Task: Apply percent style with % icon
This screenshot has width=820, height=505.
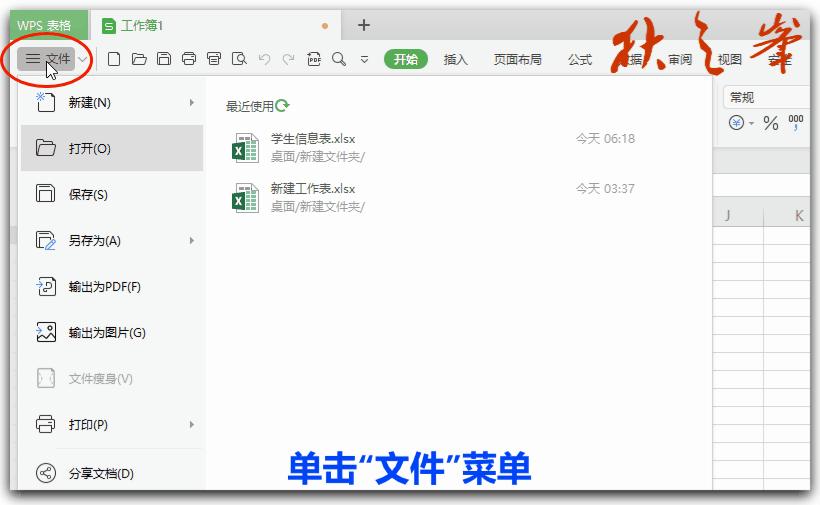Action: coord(770,123)
